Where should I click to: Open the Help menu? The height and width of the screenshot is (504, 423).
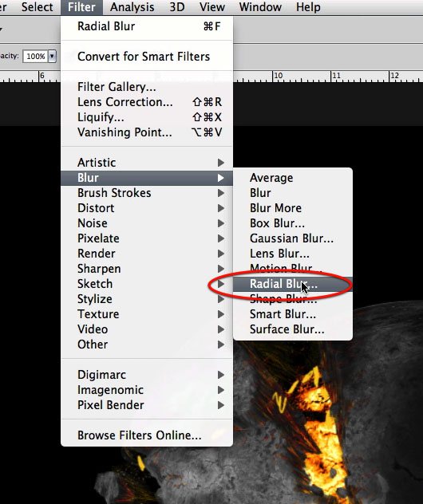coord(308,7)
